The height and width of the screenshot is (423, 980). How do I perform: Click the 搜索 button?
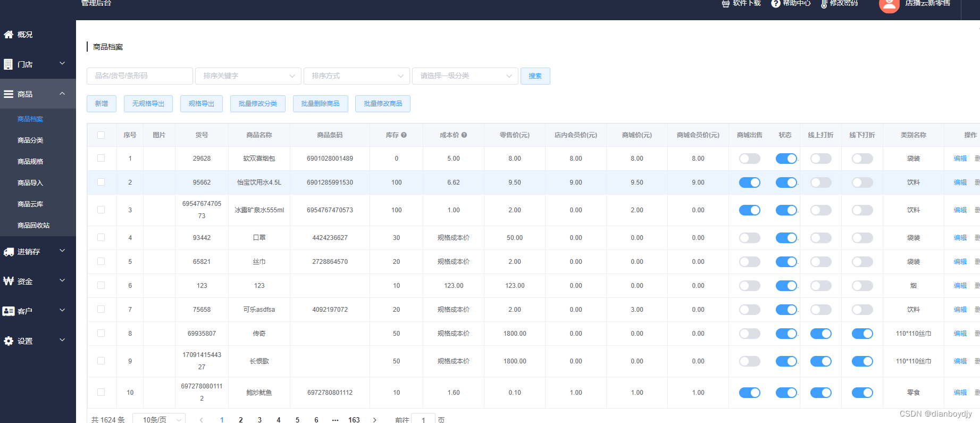point(535,76)
